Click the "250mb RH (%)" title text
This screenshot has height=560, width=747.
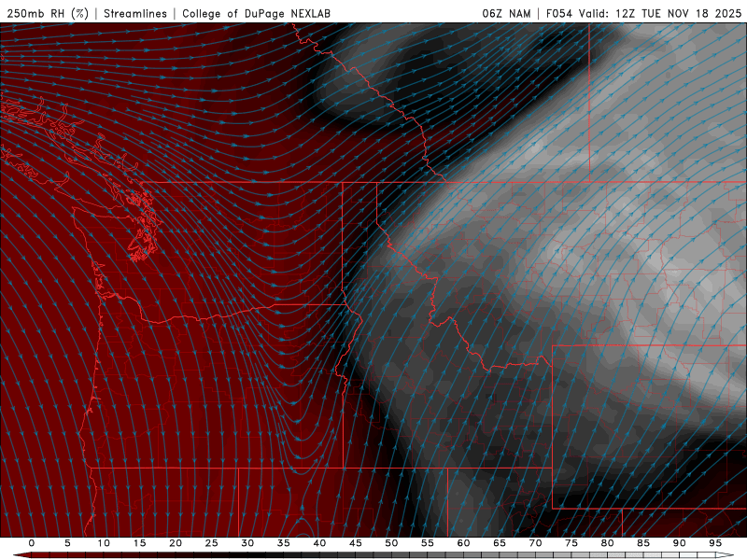[x=48, y=13]
